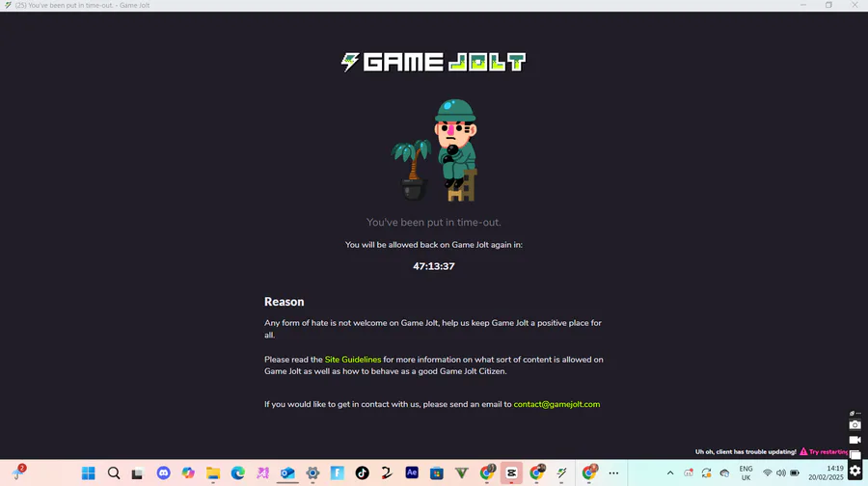Open the blue F app on the taskbar
This screenshot has width=868, height=486.
[x=338, y=472]
